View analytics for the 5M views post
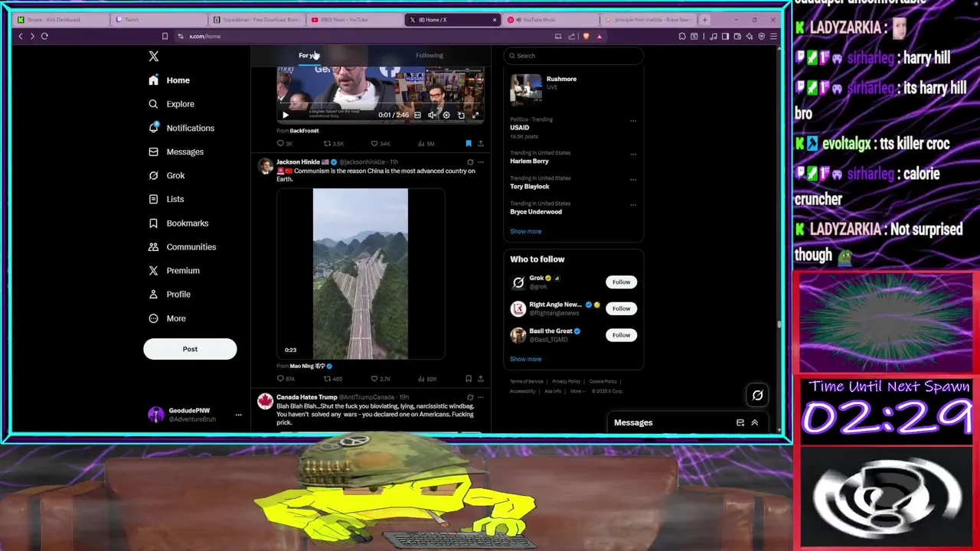This screenshot has width=980, height=551. click(426, 143)
